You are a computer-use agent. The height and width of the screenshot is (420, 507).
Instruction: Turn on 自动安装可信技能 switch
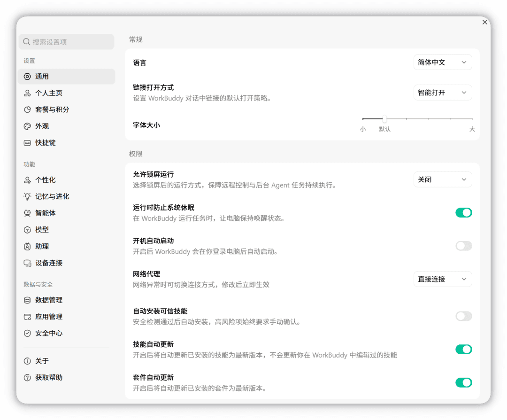click(464, 316)
